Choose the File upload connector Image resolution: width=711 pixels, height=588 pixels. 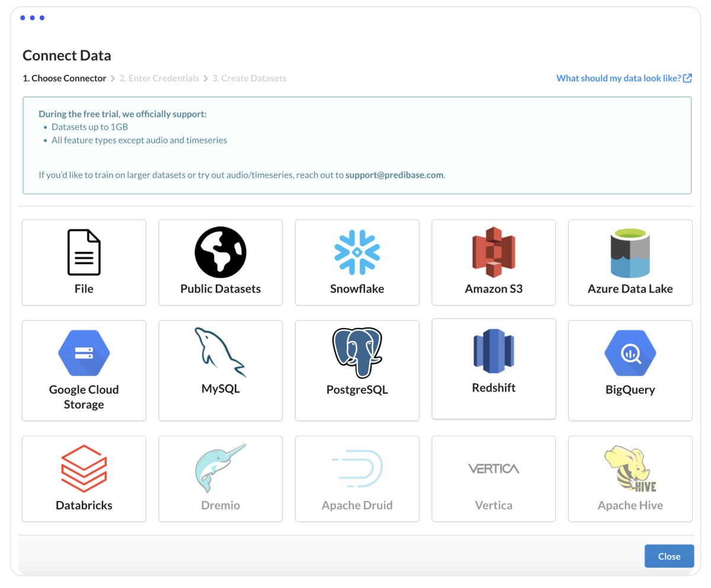pyautogui.click(x=84, y=262)
